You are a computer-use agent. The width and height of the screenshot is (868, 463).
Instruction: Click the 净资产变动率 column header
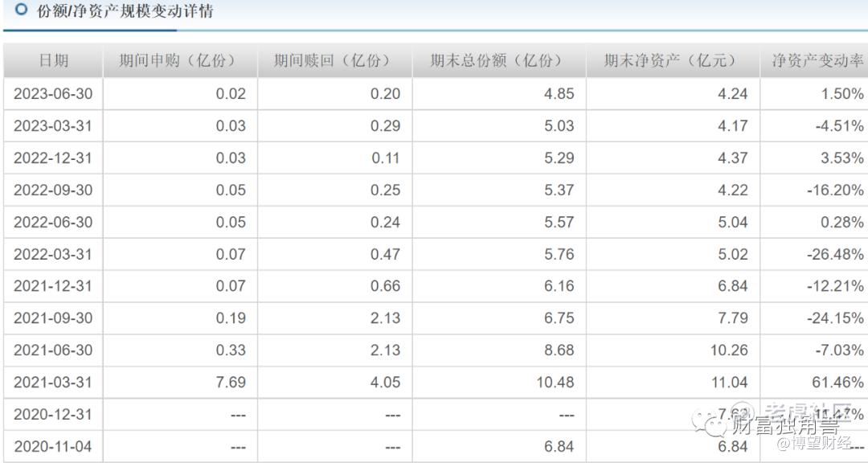pos(817,61)
